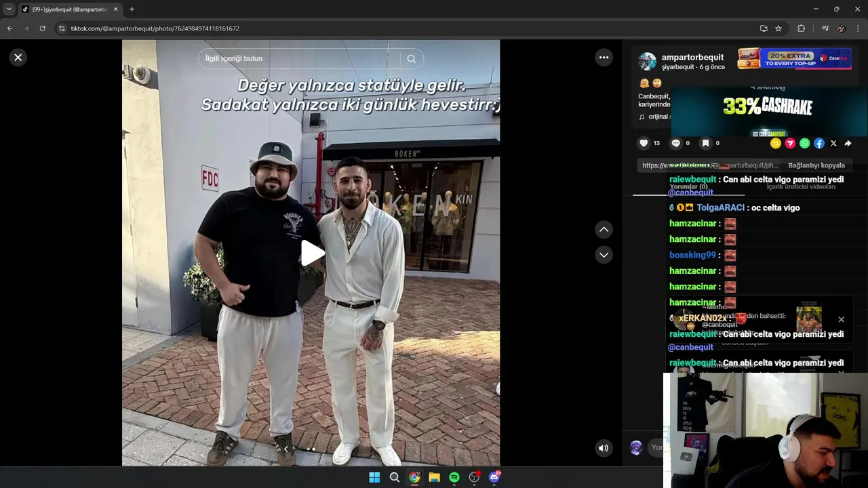Bookmark this page with the star

pyautogui.click(x=778, y=28)
